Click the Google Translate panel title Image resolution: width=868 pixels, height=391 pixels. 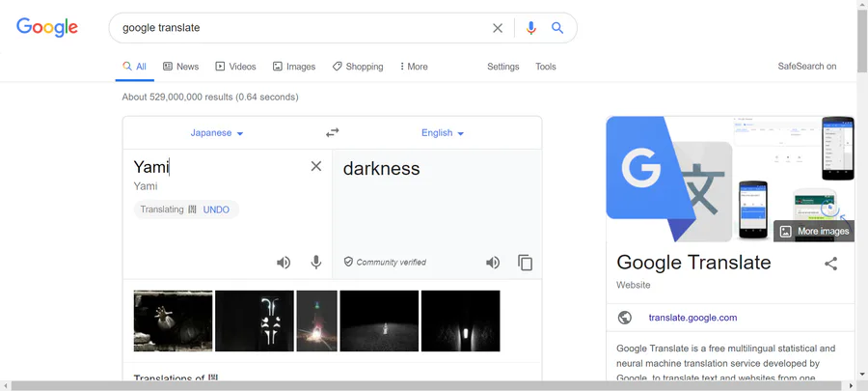tap(693, 262)
